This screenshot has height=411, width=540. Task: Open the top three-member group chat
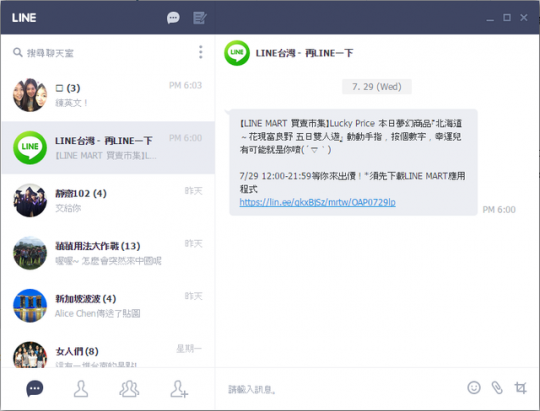(108, 95)
